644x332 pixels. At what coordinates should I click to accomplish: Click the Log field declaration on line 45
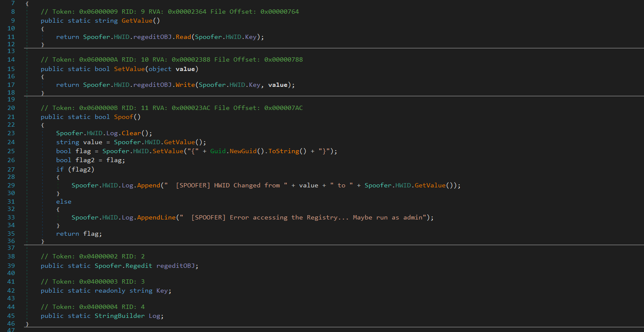pyautogui.click(x=154, y=316)
